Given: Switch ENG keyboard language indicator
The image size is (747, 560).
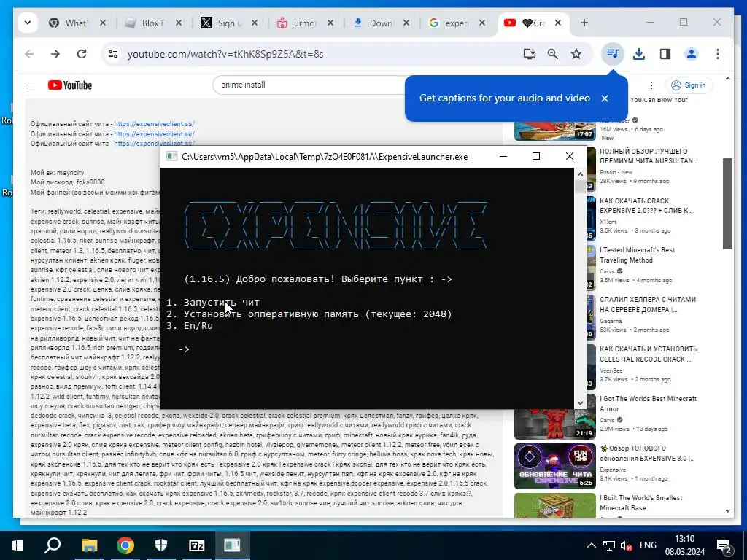Looking at the screenshot, I should [x=648, y=545].
